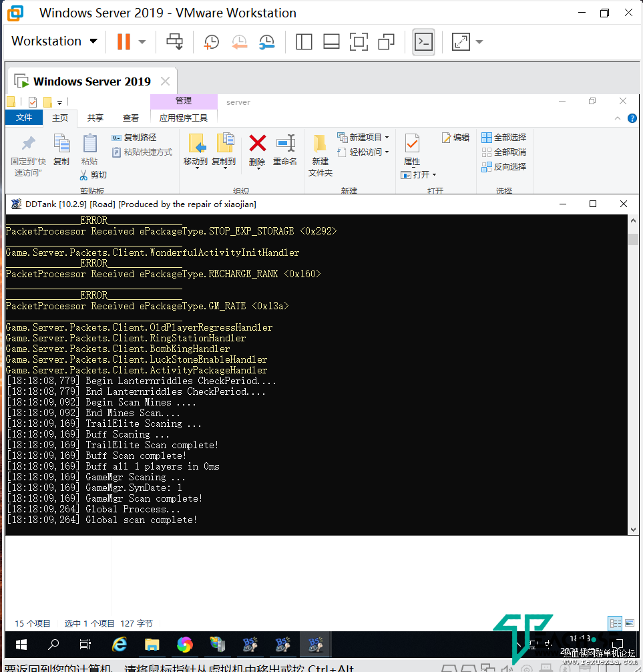Screen dimensions: 643x672
Task: Toggle the VMware console view button
Action: coord(423,42)
